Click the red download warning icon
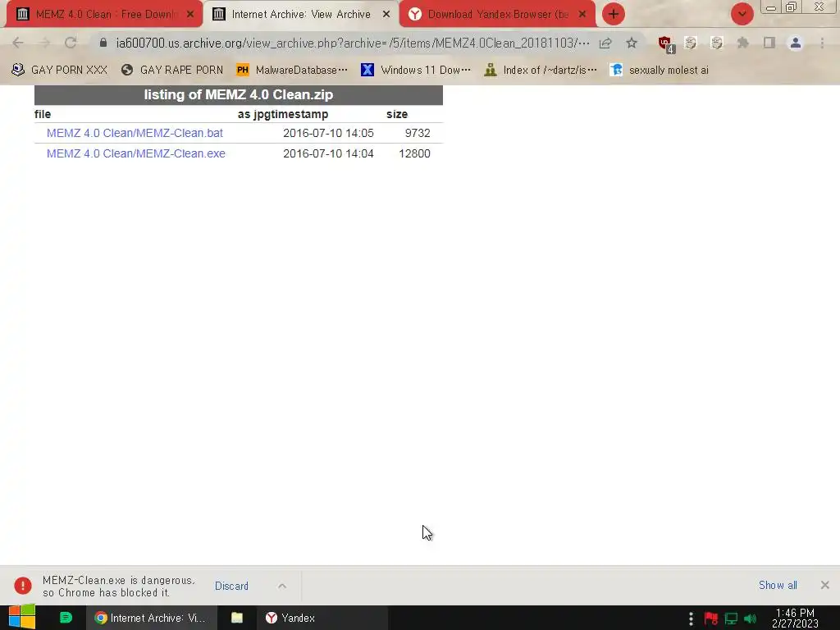Viewport: 840px width, 630px height. coord(23,586)
